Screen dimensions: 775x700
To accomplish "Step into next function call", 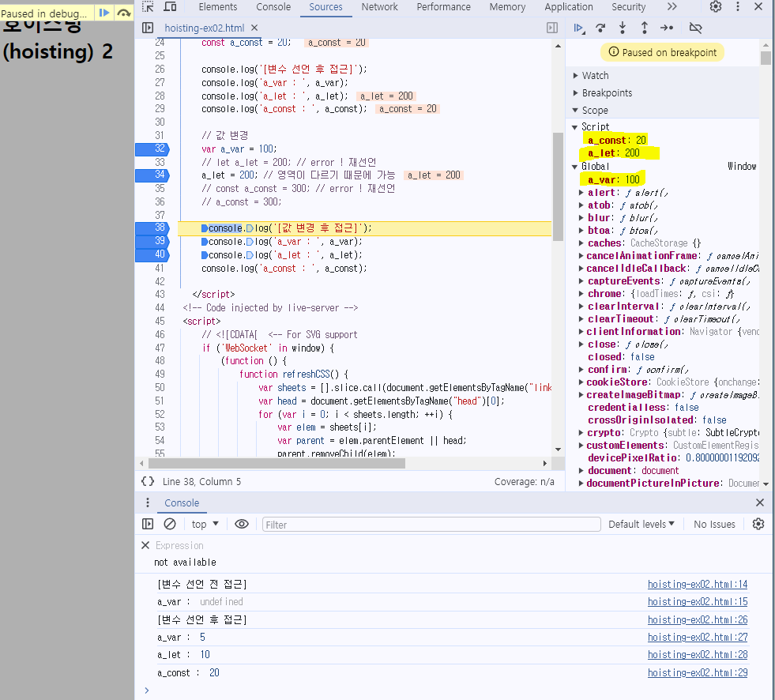I will 623,28.
